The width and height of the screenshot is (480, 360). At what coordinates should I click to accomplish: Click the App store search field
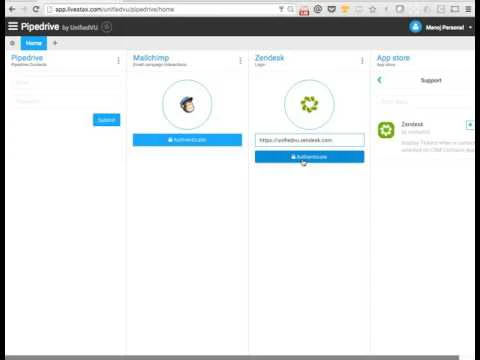(425, 102)
